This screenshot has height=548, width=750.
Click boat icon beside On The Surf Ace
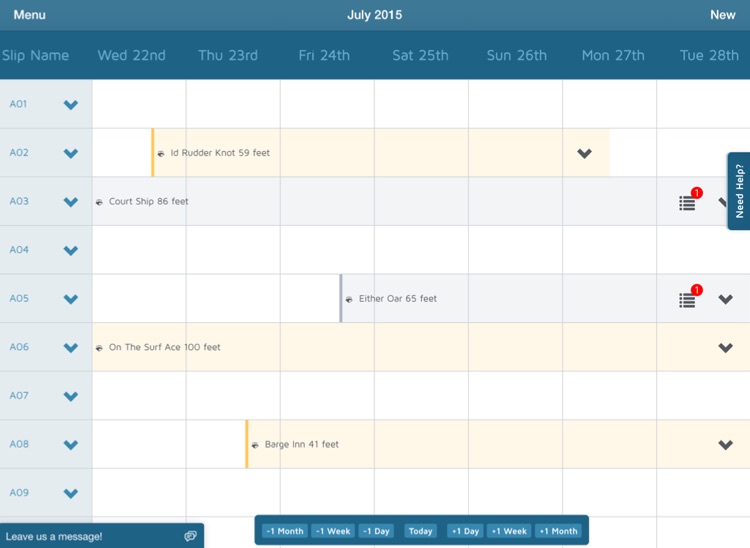point(99,348)
